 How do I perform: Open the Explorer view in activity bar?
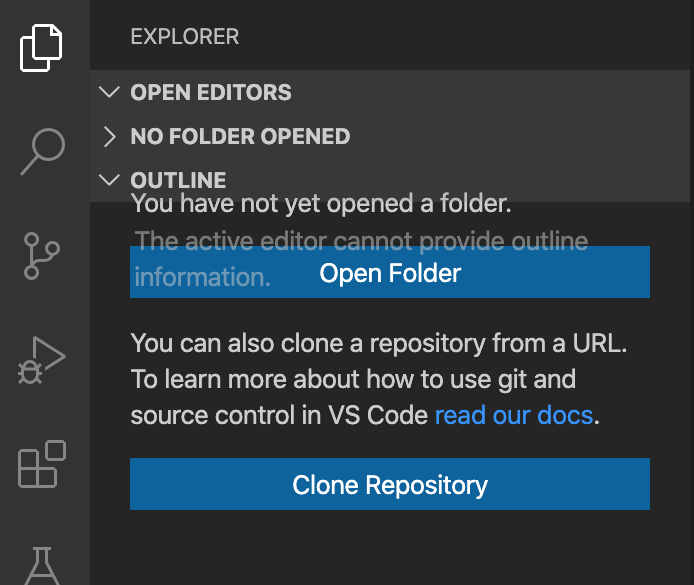[x=41, y=48]
